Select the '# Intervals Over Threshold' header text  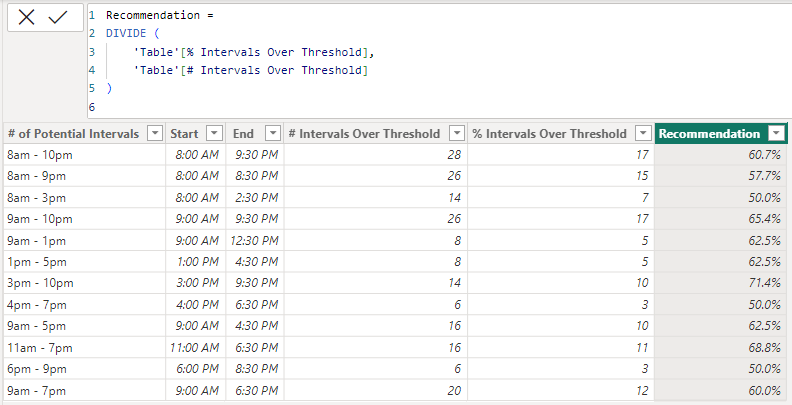(364, 134)
